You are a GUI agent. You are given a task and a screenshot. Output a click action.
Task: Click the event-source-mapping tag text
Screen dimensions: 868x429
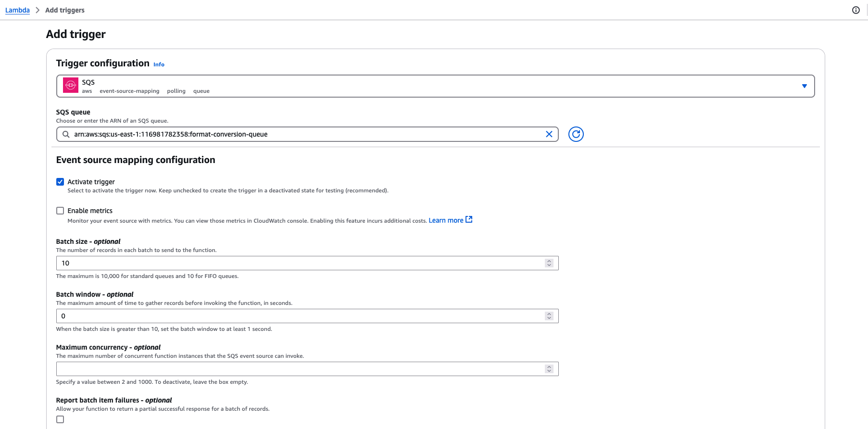pyautogui.click(x=129, y=91)
